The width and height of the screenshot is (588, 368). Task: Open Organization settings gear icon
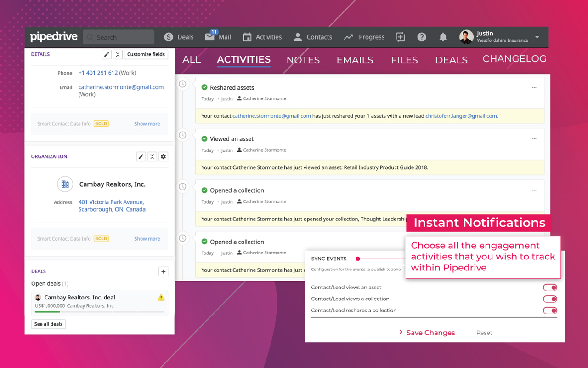[x=163, y=156]
